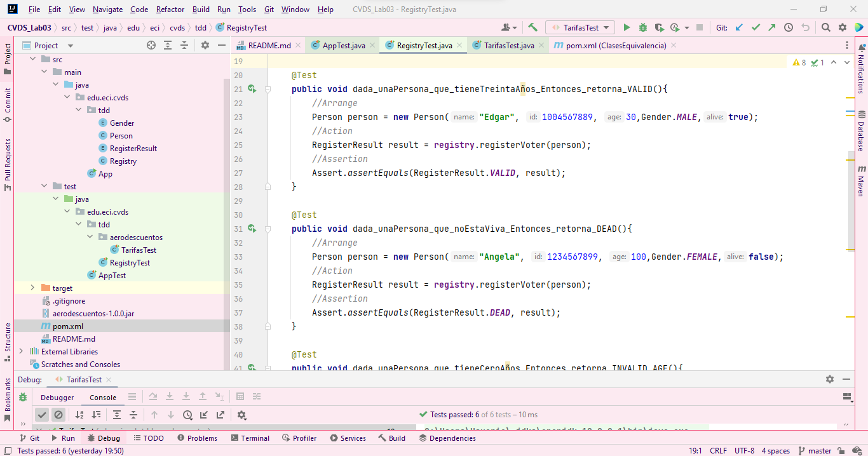Open the Maven side tool window

tap(862, 181)
